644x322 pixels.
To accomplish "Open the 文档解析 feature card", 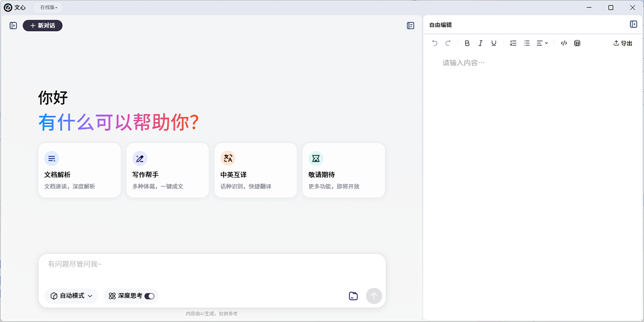I will (79, 170).
